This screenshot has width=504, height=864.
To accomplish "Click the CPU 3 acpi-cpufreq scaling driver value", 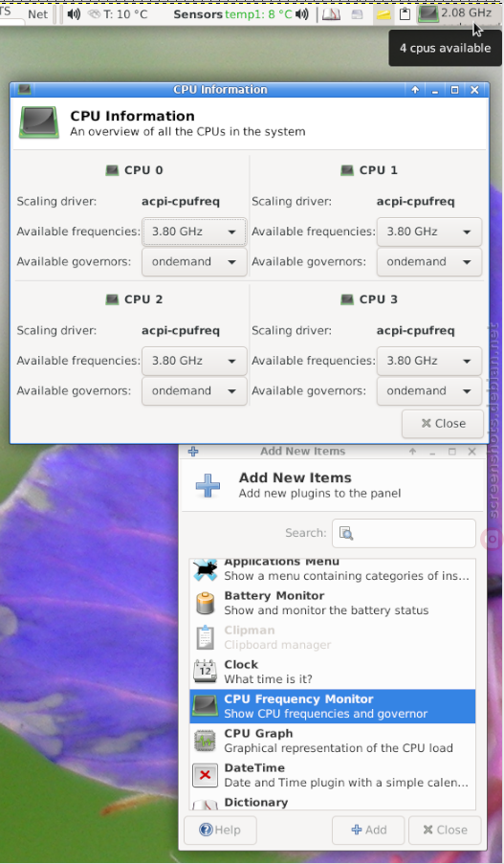I will pos(416,330).
